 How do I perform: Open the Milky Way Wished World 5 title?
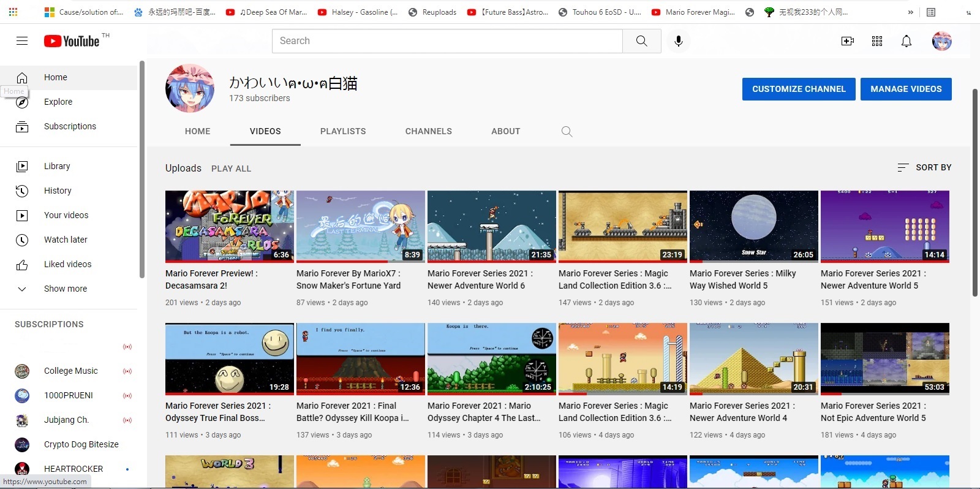click(x=743, y=279)
